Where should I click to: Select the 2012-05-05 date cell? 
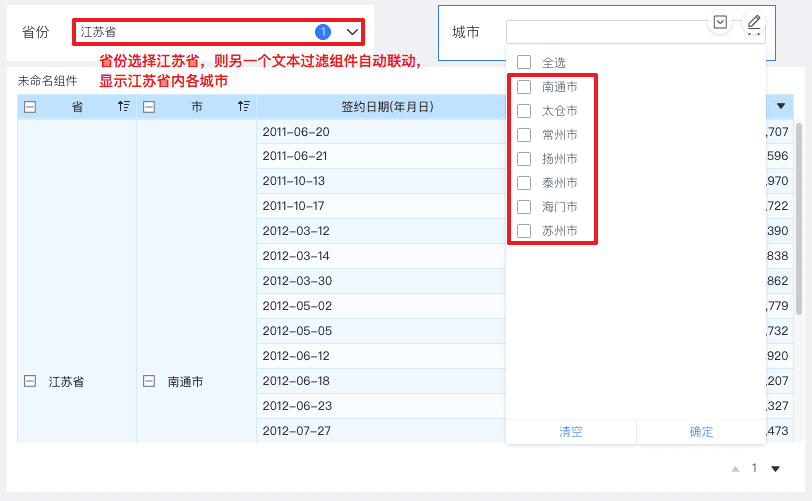[381, 331]
